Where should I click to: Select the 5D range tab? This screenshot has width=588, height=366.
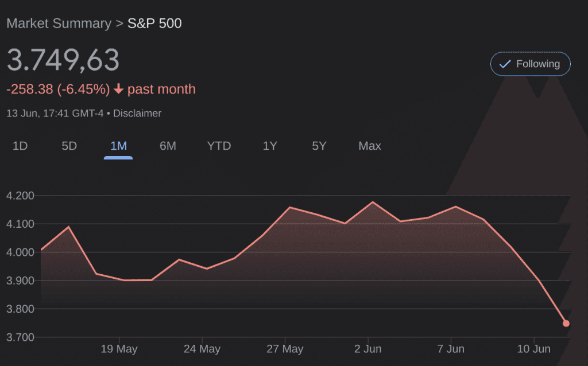click(x=69, y=146)
